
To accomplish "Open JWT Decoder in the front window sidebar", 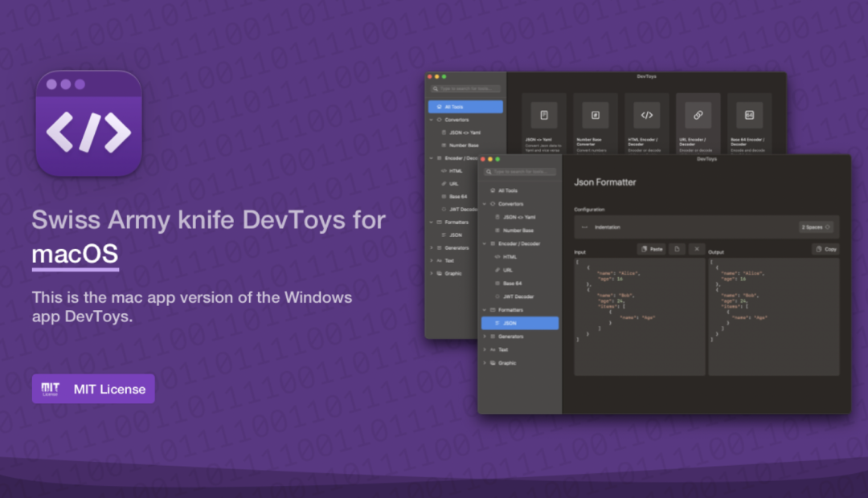I will click(x=518, y=296).
